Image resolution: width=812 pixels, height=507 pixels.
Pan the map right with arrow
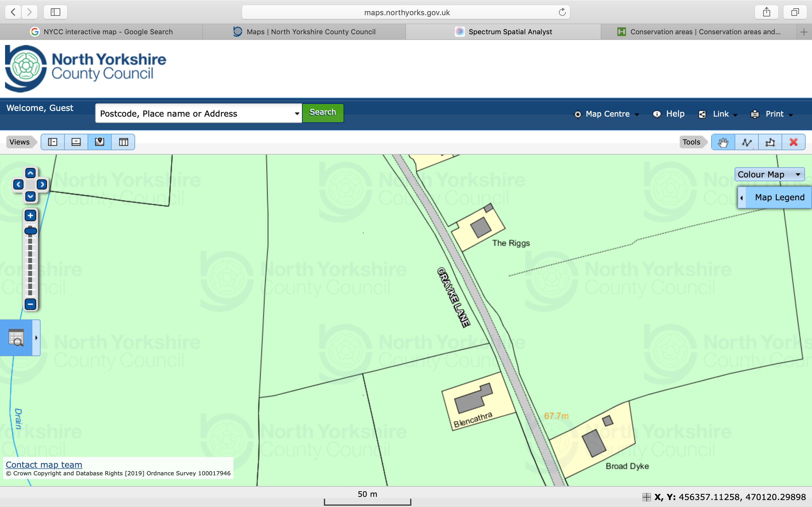pyautogui.click(x=42, y=184)
